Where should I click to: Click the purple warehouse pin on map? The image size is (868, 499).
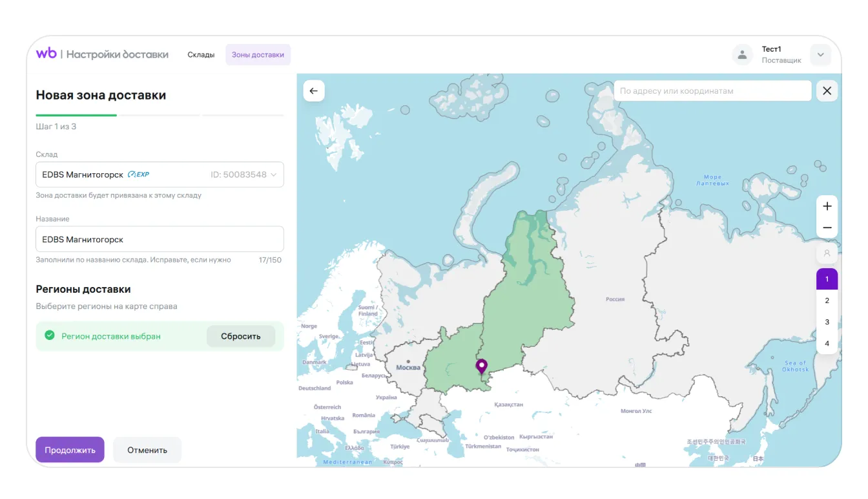click(x=481, y=366)
